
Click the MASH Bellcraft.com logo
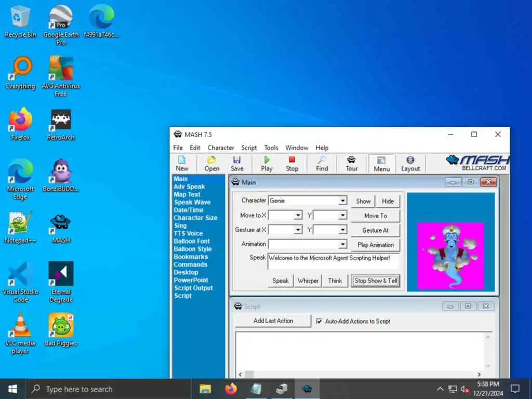477,163
